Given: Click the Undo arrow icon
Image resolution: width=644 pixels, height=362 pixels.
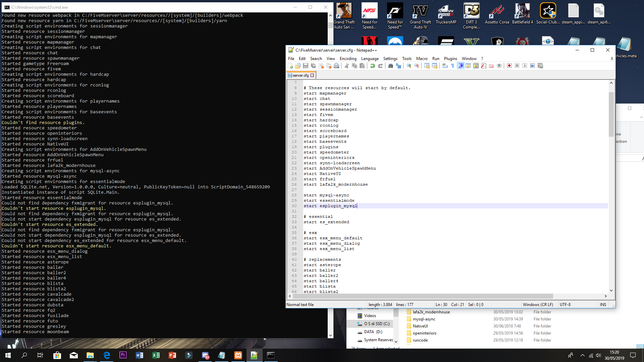Looking at the screenshot, I should coord(373,66).
